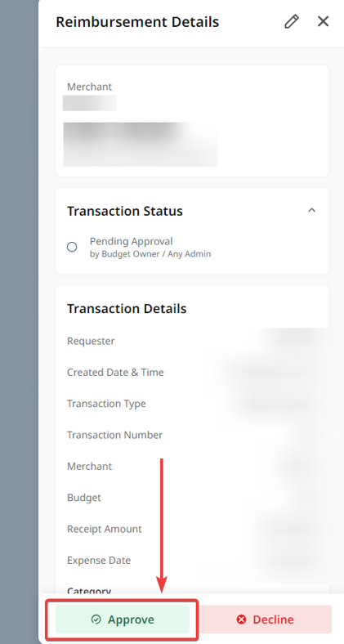Click the Transaction Status heading

pyautogui.click(x=125, y=211)
